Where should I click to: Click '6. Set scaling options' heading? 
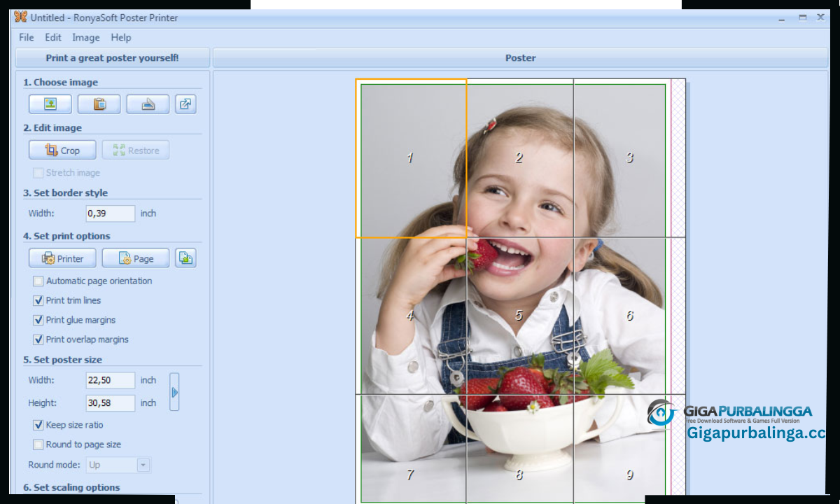pyautogui.click(x=71, y=487)
